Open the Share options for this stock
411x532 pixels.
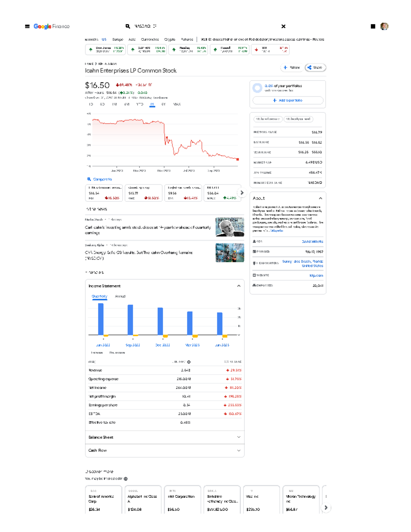click(315, 67)
